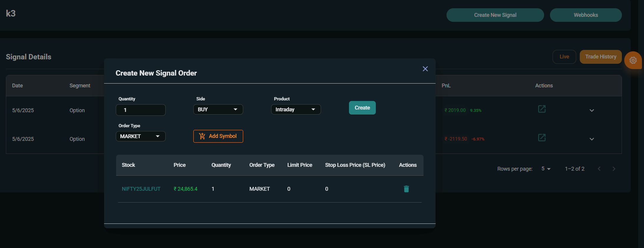Open external link icon for the -2119.50 PnL row
Image resolution: width=644 pixels, height=248 pixels.
542,138
